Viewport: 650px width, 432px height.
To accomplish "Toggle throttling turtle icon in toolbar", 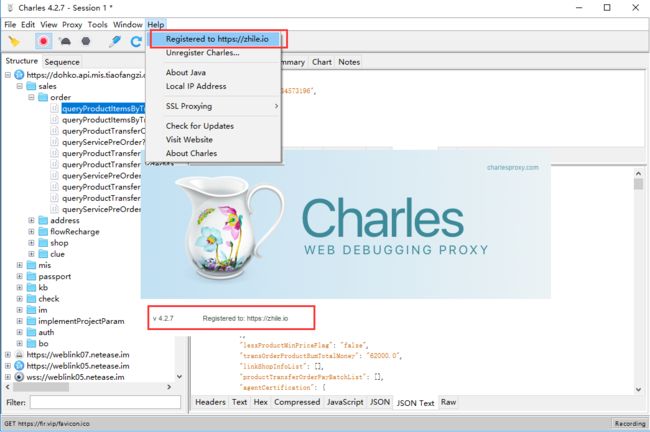I will pyautogui.click(x=65, y=41).
